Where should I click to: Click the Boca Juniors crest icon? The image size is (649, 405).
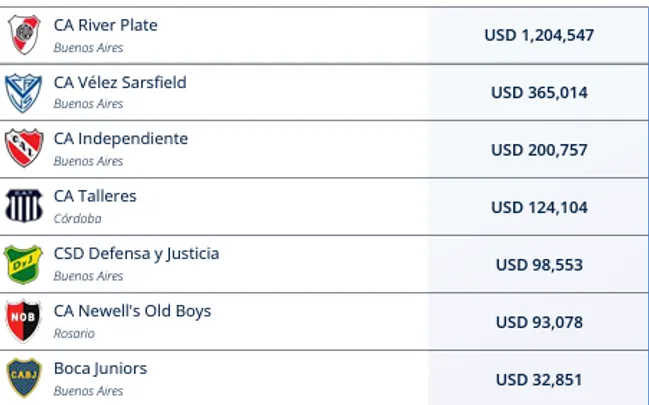[x=24, y=378]
